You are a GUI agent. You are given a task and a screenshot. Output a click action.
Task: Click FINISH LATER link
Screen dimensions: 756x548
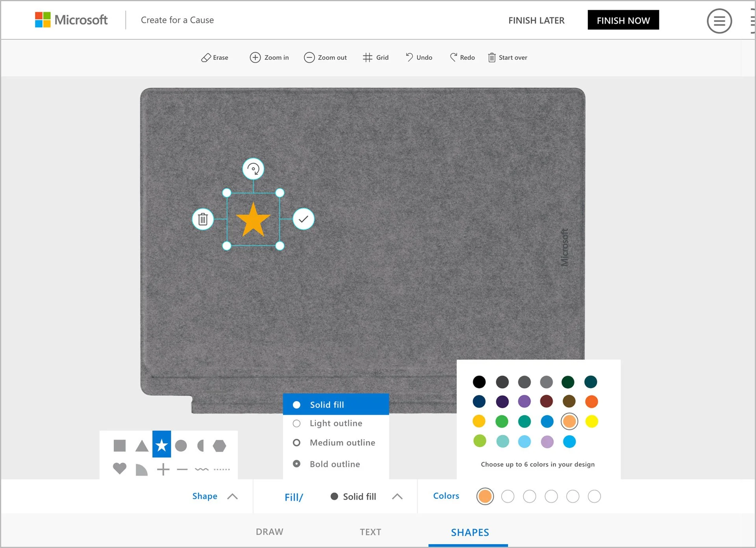tap(536, 20)
